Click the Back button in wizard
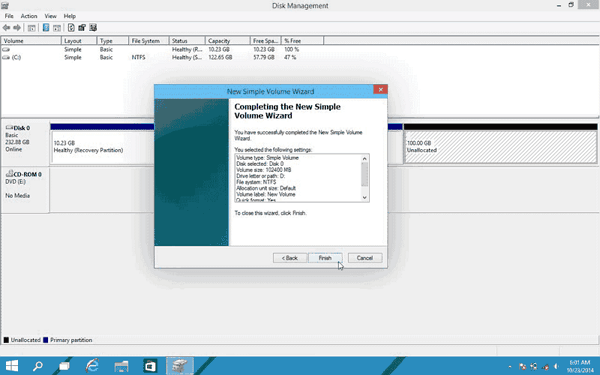Image resolution: width=600 pixels, height=375 pixels. click(x=290, y=258)
